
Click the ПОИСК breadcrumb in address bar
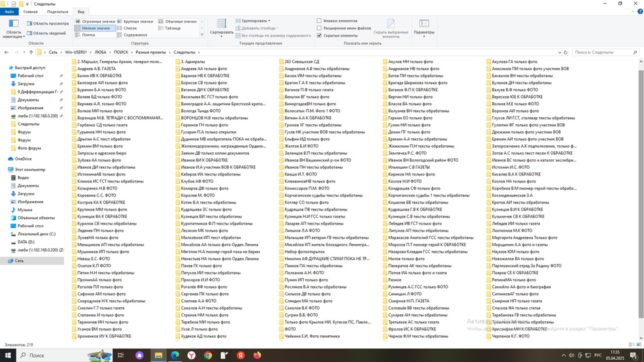[121, 52]
